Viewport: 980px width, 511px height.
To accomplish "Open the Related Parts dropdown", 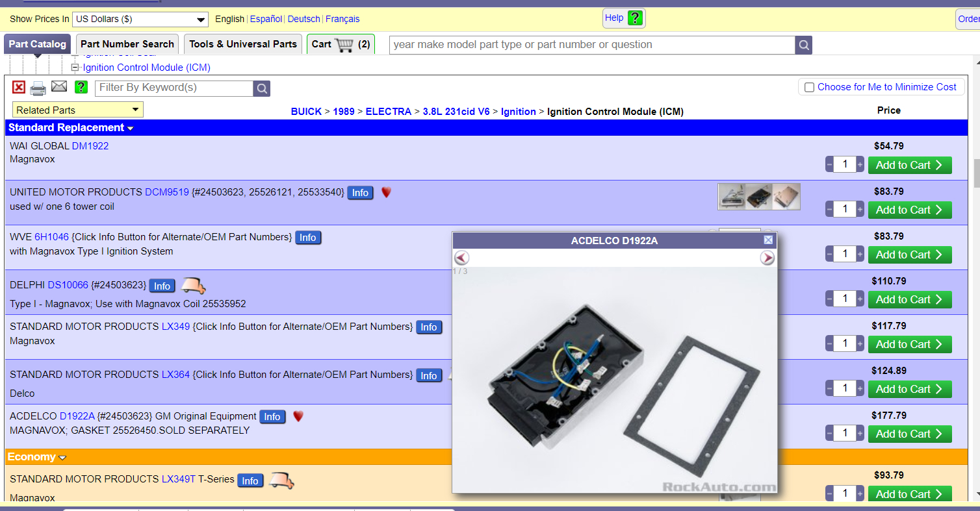I will [78, 110].
